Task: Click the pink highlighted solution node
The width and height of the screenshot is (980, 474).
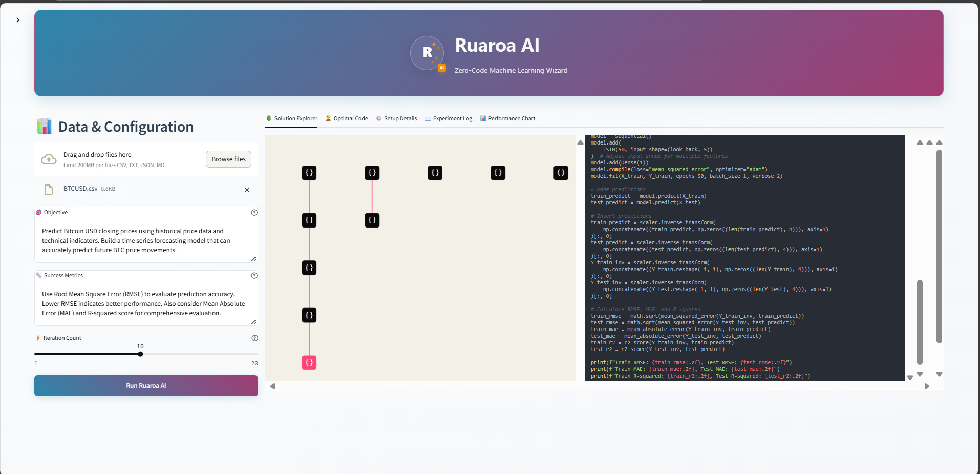Action: tap(309, 363)
